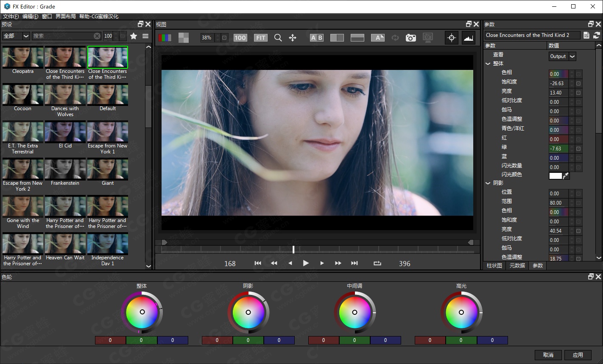Click saturation (饱和度) value stepper arrows

click(572, 83)
